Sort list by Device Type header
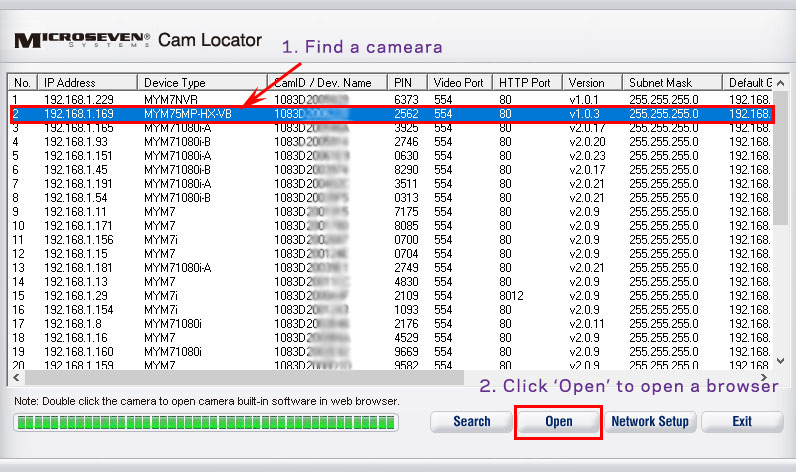Image resolution: width=796 pixels, height=472 pixels. point(202,82)
